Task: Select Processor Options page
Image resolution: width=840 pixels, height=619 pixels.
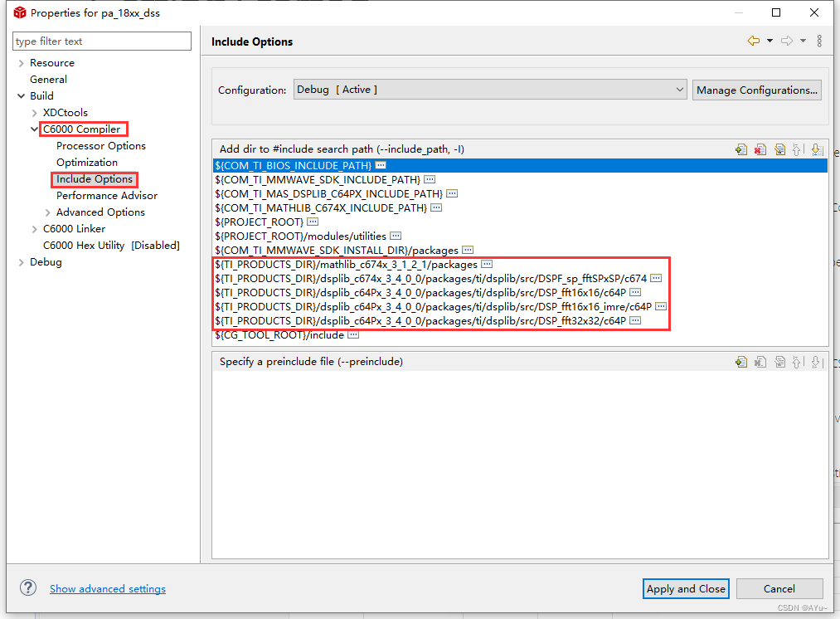Action: coord(100,146)
